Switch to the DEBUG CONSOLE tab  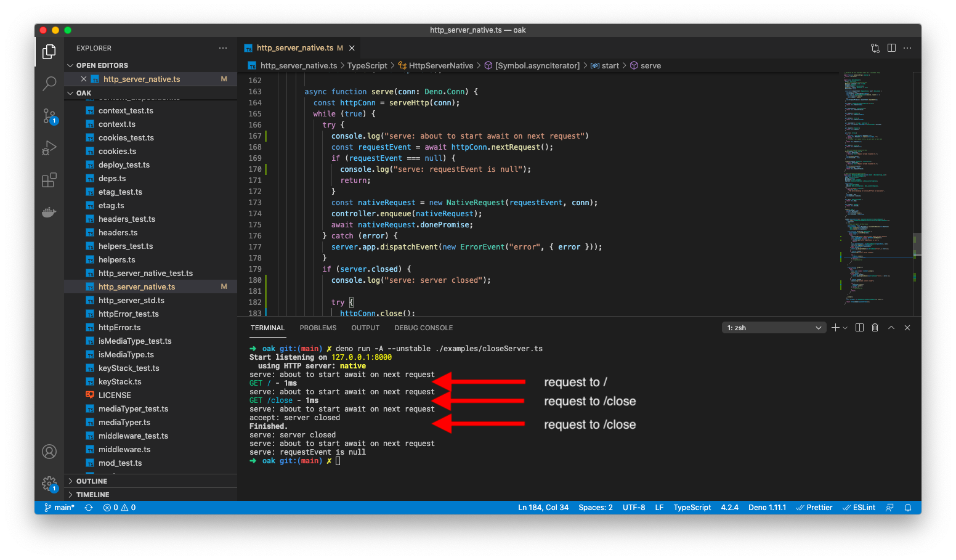(x=423, y=327)
